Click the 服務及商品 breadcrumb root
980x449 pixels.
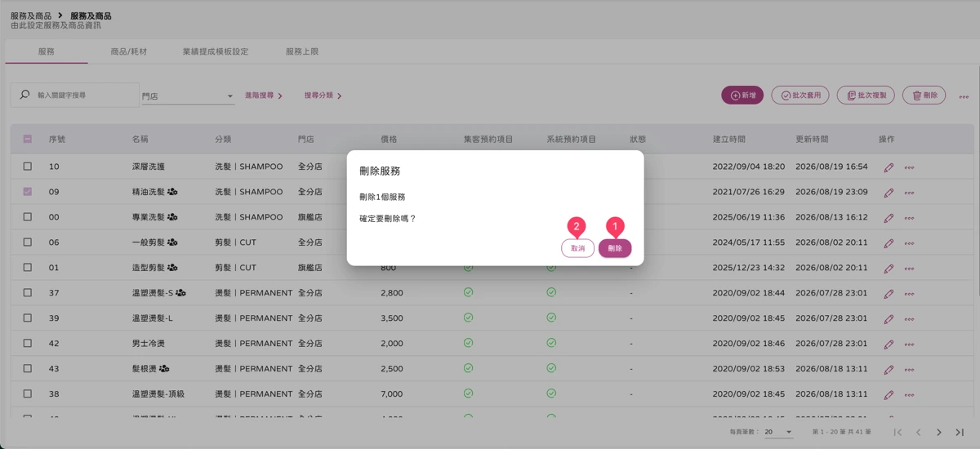click(x=31, y=16)
